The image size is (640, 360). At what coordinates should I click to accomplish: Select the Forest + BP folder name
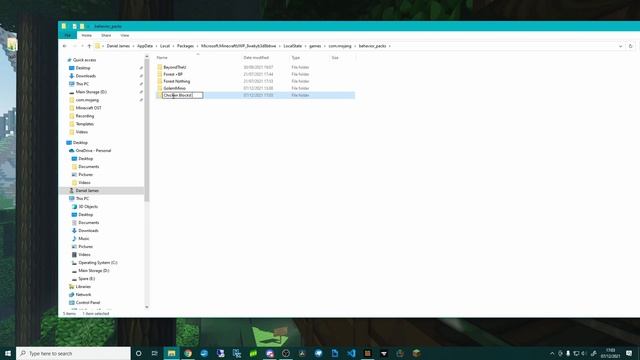[173, 74]
